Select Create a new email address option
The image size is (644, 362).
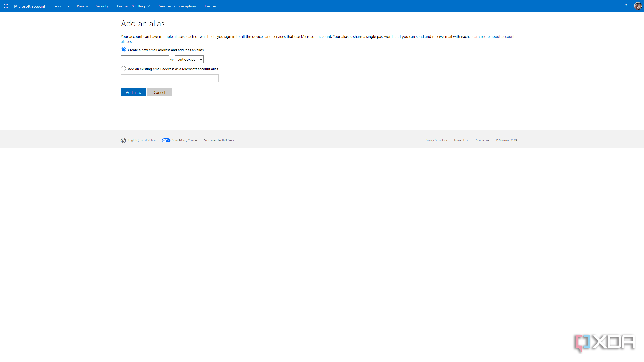123,50
